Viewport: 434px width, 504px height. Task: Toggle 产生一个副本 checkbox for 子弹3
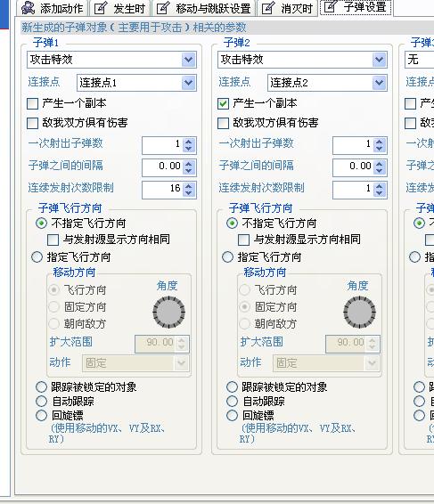click(410, 104)
